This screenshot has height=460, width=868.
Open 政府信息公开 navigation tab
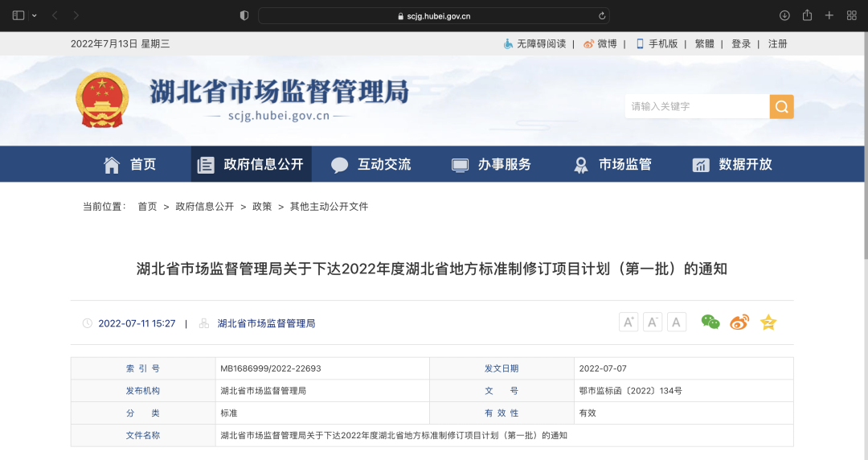point(251,164)
